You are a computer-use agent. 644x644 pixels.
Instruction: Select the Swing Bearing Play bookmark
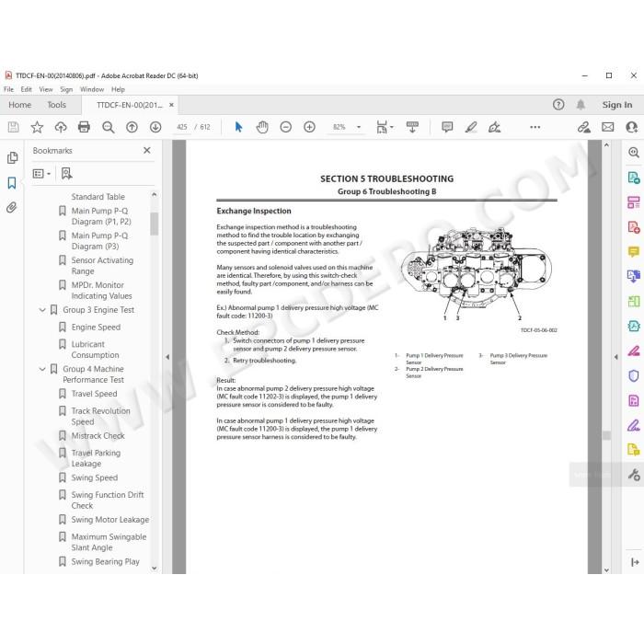click(105, 561)
